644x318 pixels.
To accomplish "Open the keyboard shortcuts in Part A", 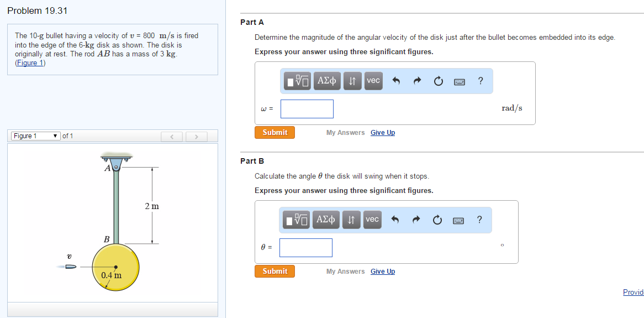I will pos(460,82).
